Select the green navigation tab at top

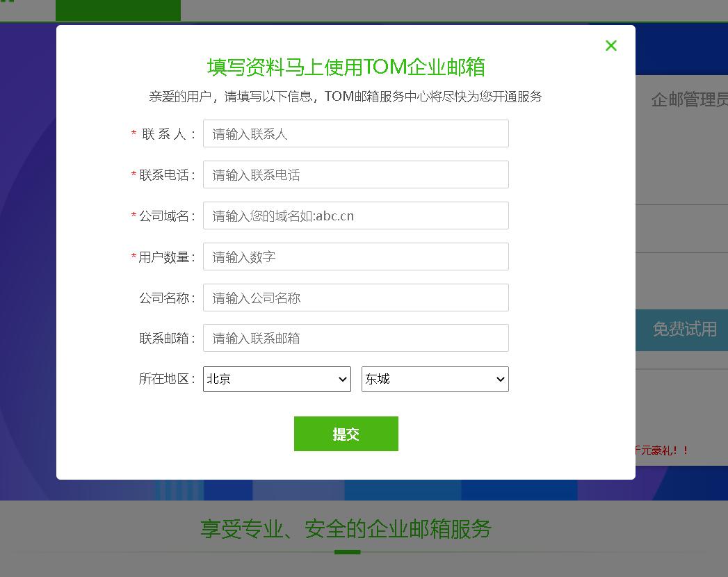point(118,10)
